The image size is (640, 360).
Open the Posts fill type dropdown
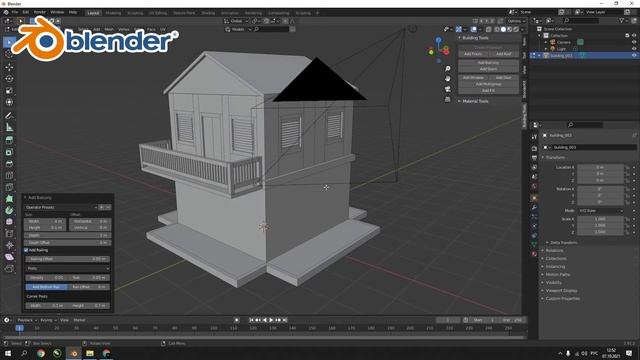(68, 269)
